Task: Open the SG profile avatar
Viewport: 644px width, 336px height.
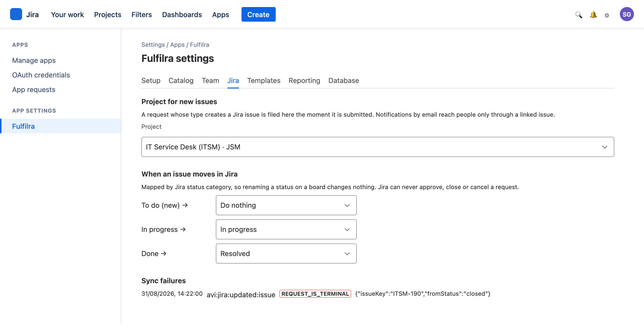Action: [627, 14]
